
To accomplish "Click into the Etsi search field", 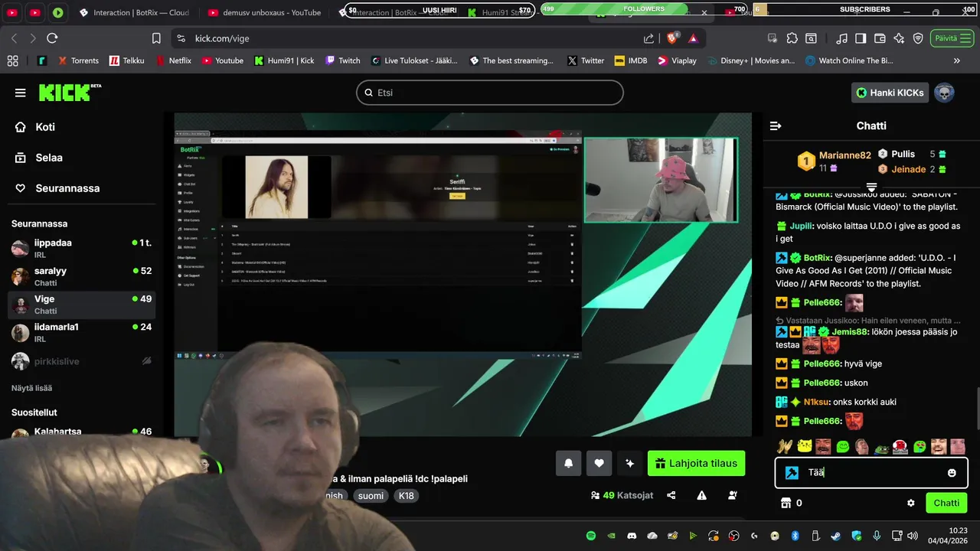I will (490, 93).
